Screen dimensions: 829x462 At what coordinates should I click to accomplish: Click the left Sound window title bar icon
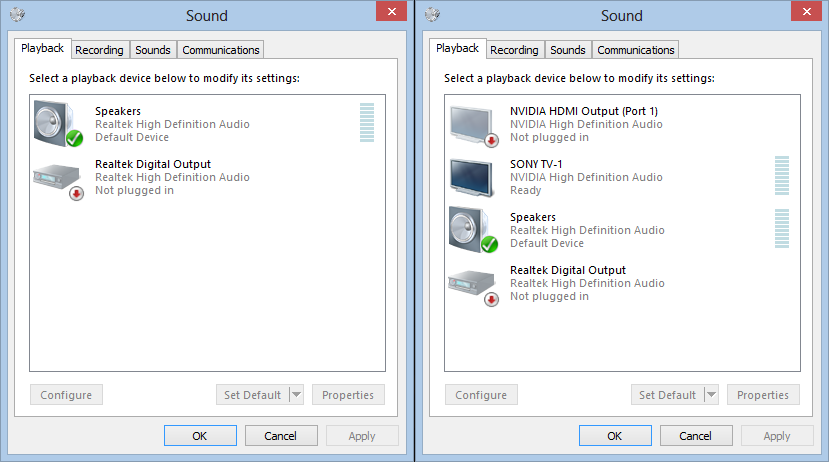click(17, 15)
